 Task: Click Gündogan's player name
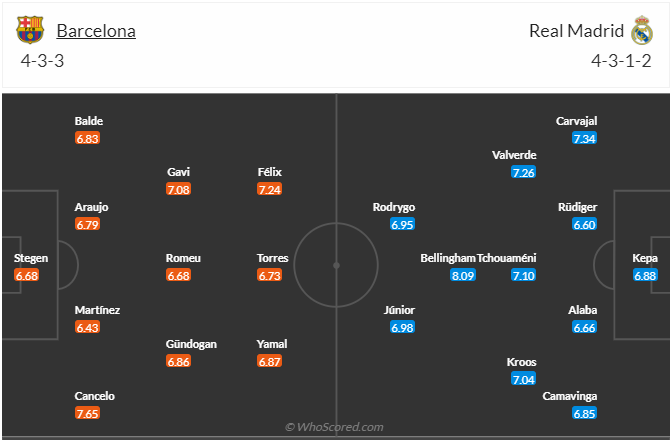[x=191, y=344]
